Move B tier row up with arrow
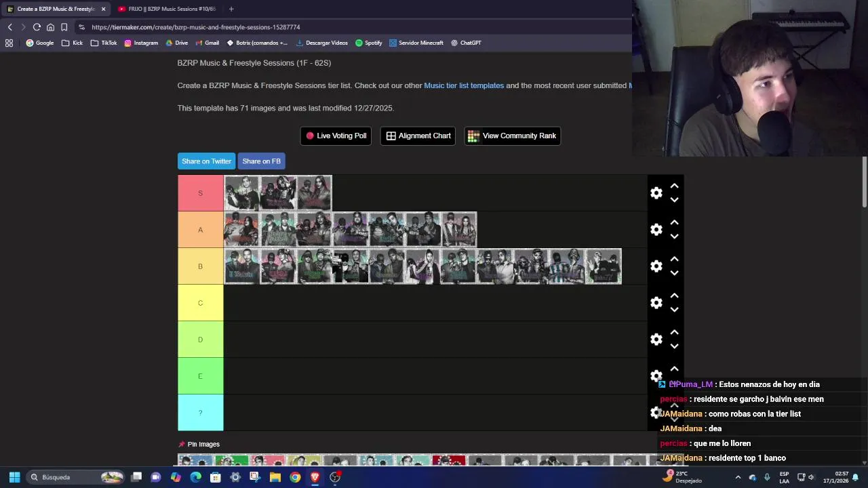 tap(674, 259)
